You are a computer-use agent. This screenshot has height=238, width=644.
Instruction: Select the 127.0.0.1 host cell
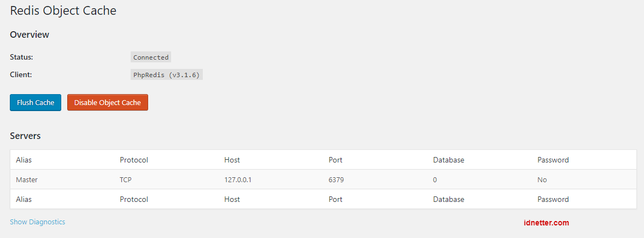coord(238,179)
